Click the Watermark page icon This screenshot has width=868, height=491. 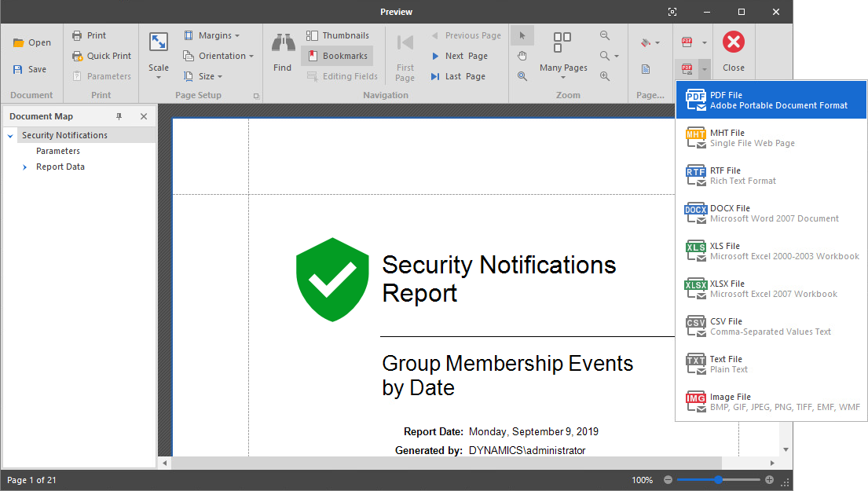coord(646,69)
